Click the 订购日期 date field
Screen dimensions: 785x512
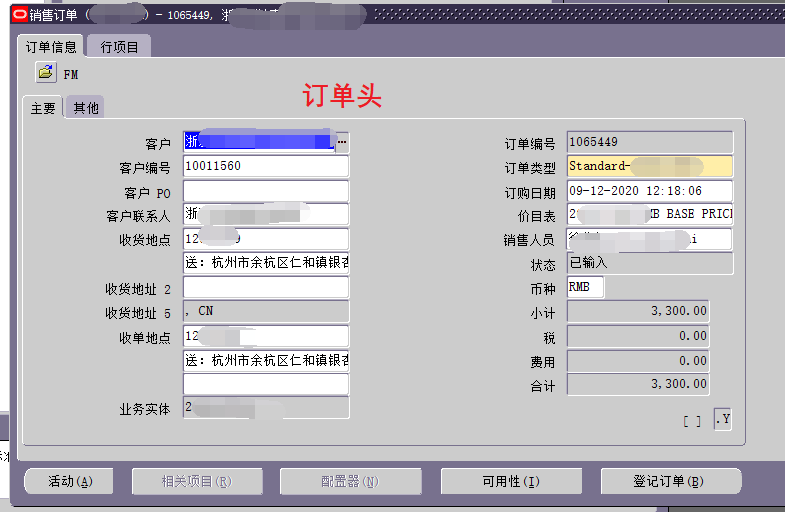[x=649, y=191]
